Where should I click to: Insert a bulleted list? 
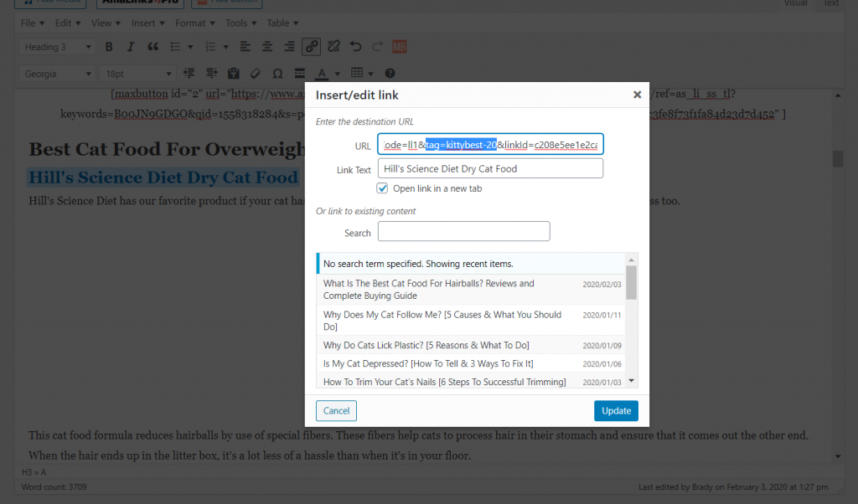(175, 47)
